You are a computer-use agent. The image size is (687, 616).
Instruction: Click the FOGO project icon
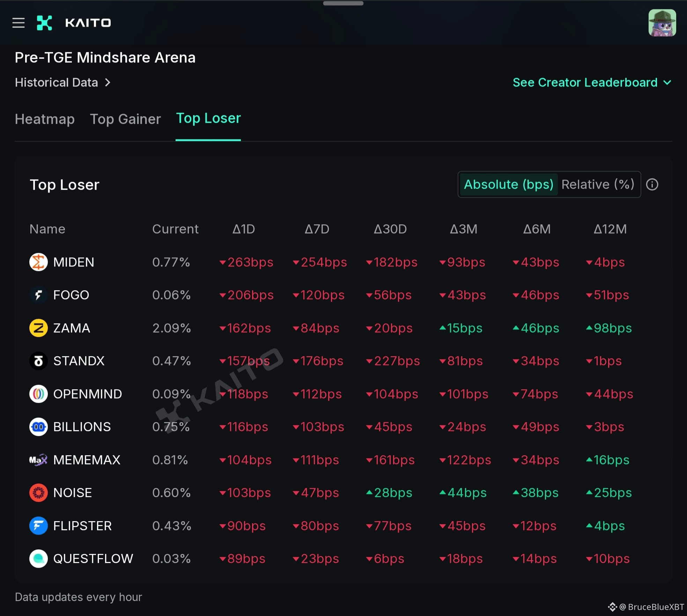(x=38, y=295)
